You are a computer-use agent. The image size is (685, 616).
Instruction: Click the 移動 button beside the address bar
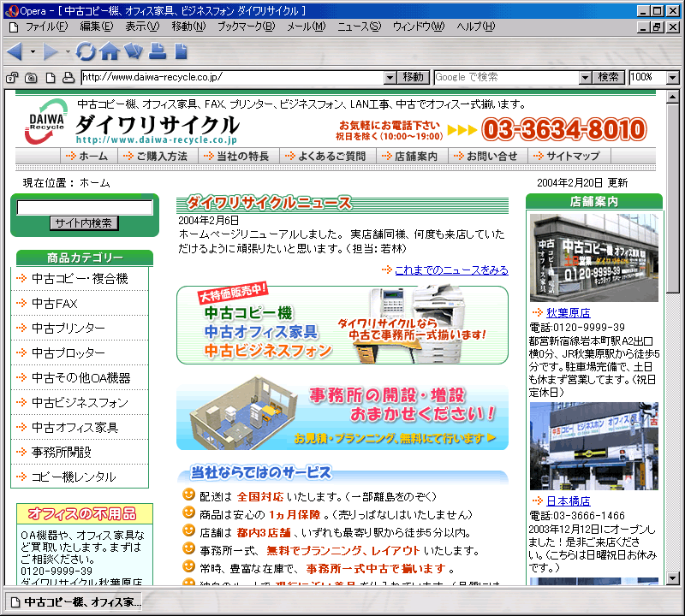coord(414,78)
